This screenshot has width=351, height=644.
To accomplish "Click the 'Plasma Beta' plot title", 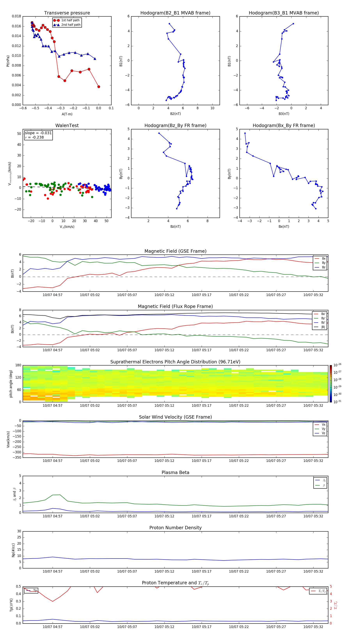I will tap(175, 472).
